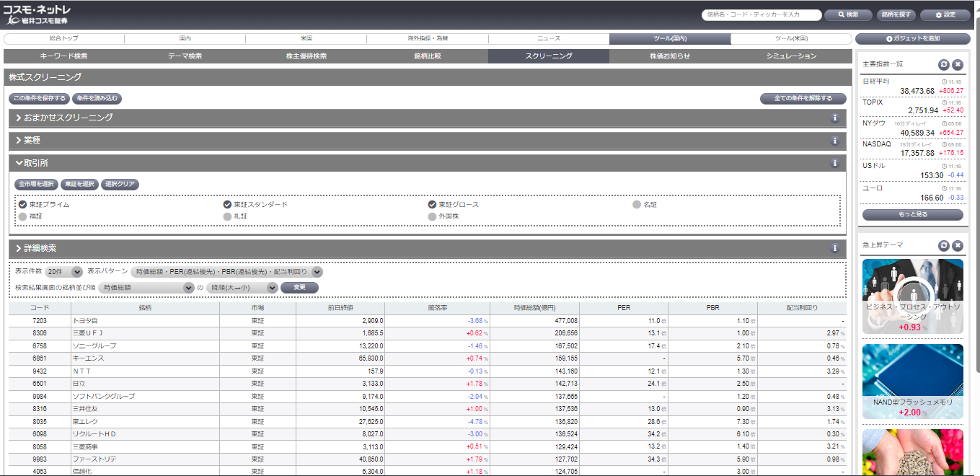Open info for おまかせスクリーニング section
This screenshot has height=476, width=980.
835,118
